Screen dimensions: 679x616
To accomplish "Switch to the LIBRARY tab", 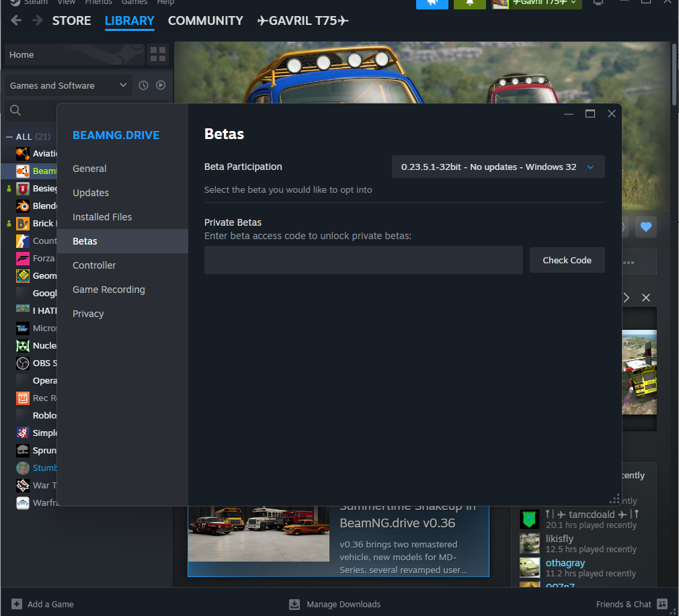I will click(130, 20).
